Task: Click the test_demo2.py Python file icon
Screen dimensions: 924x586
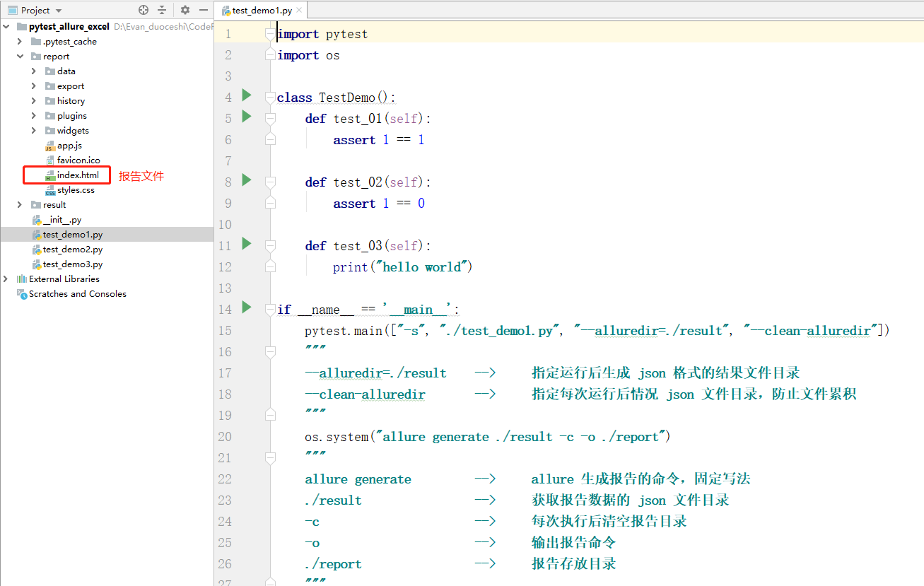Action: point(36,250)
